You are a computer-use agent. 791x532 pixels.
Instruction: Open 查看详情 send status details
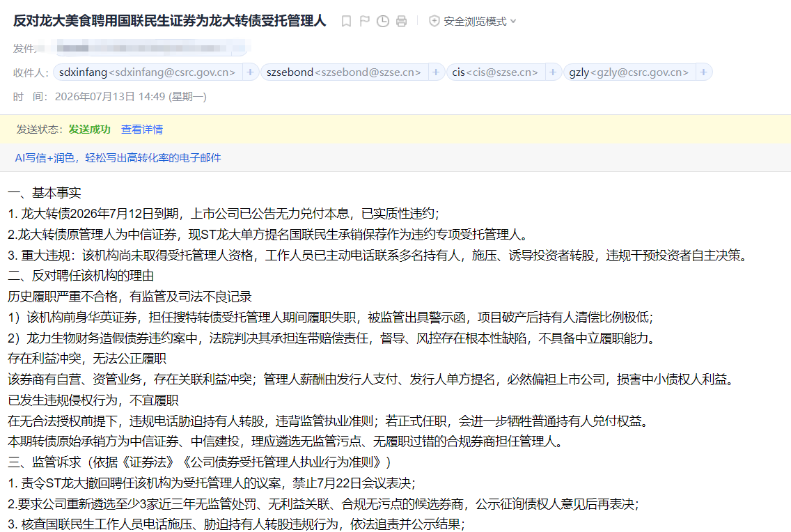[x=142, y=130]
